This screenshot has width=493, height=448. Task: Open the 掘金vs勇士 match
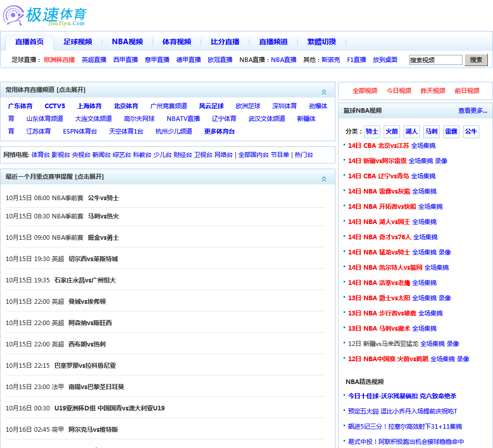point(103,238)
